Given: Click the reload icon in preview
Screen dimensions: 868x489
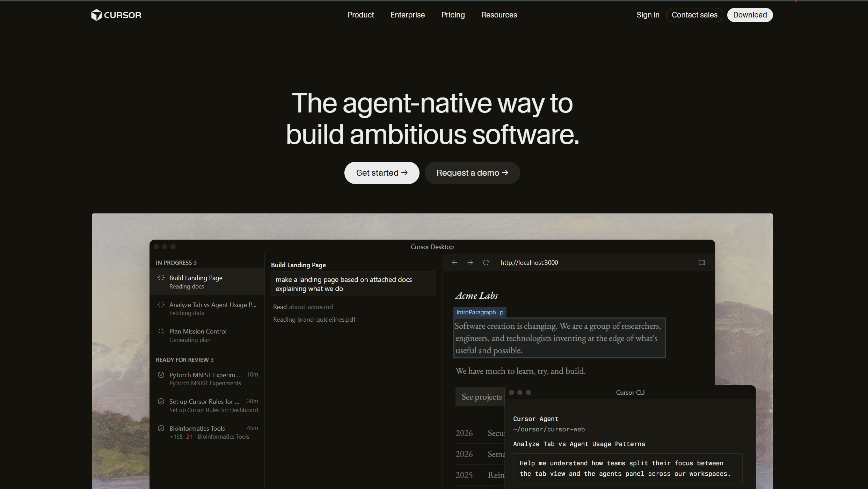Looking at the screenshot, I should point(486,263).
